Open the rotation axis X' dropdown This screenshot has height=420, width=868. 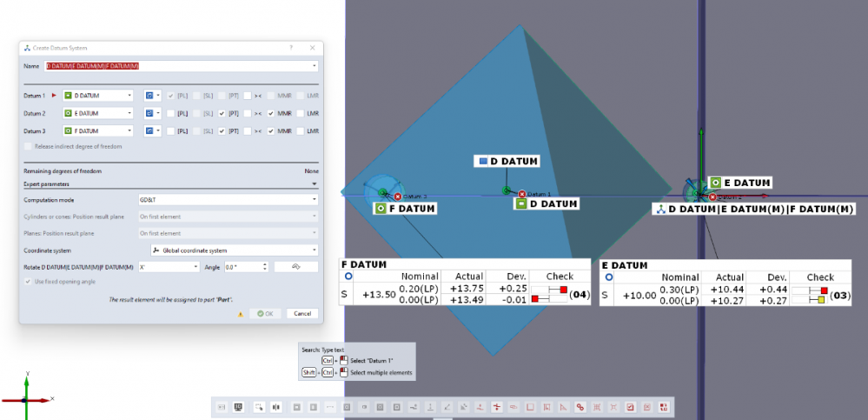coord(169,266)
